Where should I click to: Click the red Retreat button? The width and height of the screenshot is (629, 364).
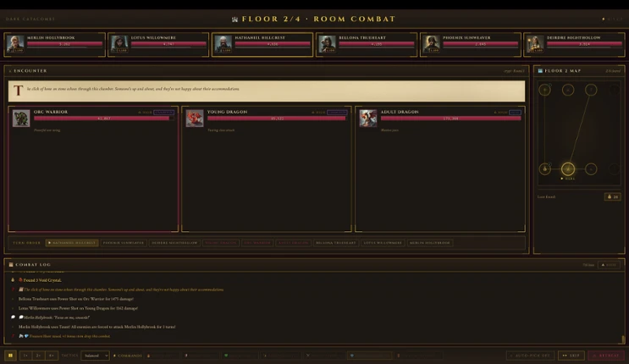coord(606,356)
